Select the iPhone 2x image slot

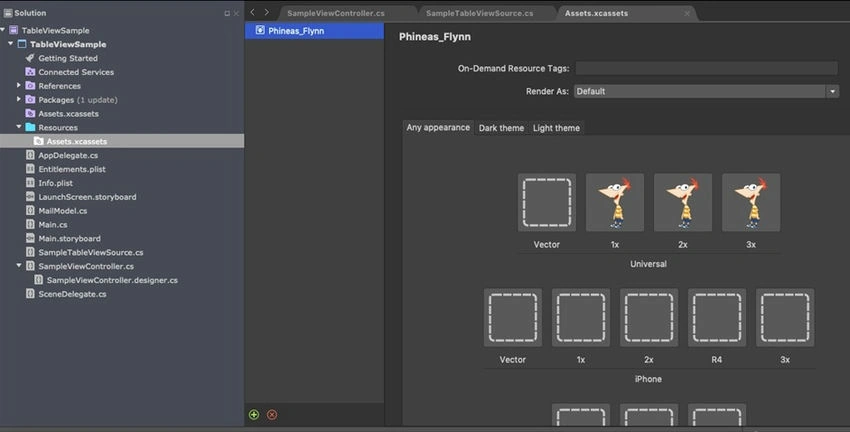pos(649,318)
